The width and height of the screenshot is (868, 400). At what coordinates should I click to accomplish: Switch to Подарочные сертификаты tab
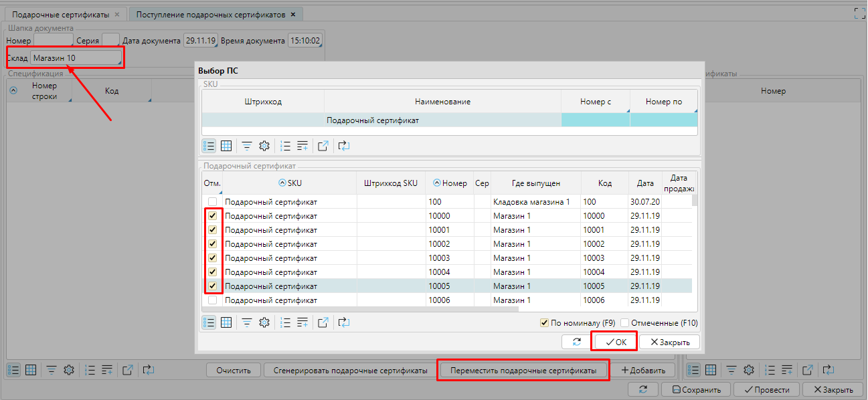click(61, 14)
